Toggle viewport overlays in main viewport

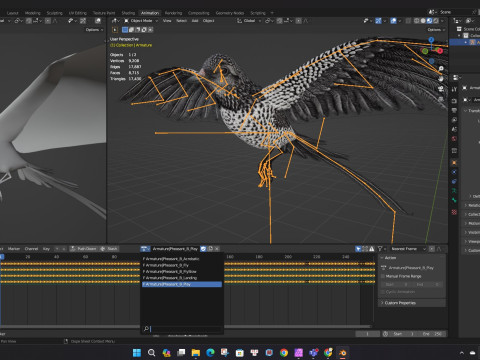pyautogui.click(x=393, y=21)
